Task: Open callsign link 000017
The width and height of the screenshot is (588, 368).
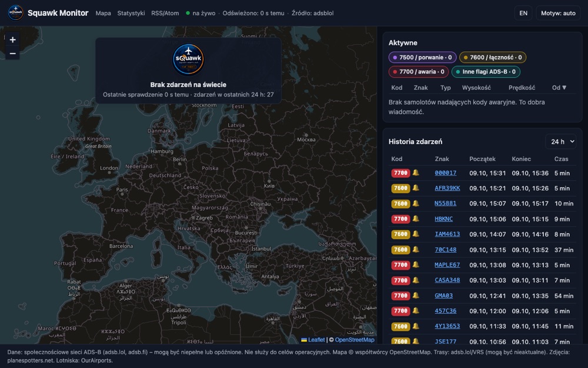Action: [446, 173]
